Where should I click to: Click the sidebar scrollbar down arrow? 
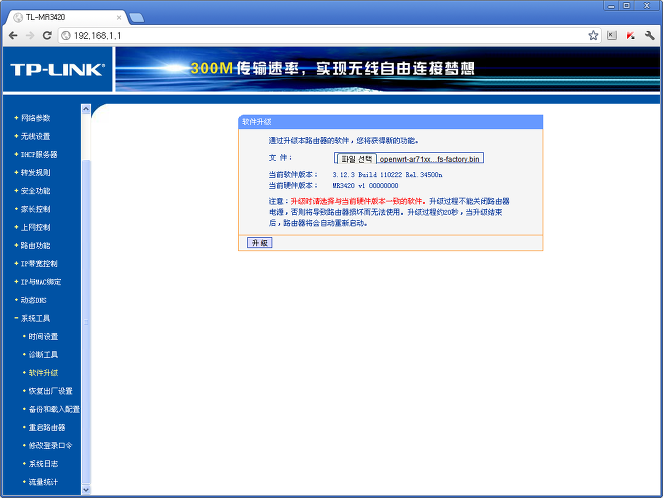click(86, 490)
